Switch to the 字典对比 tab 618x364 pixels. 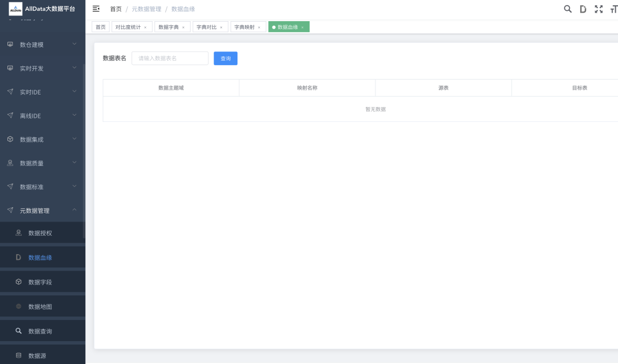click(206, 27)
